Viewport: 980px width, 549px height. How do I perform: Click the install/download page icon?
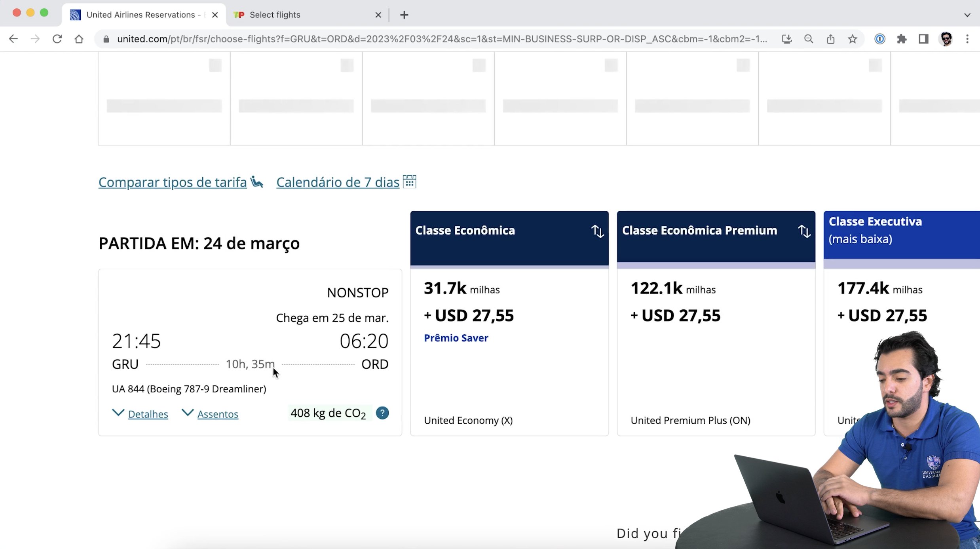click(x=786, y=39)
